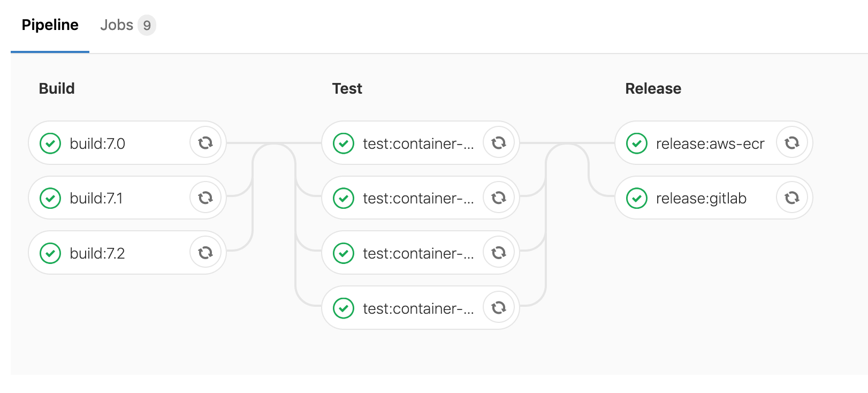
Task: Open the release:aws-ecr job name link
Action: coord(710,143)
